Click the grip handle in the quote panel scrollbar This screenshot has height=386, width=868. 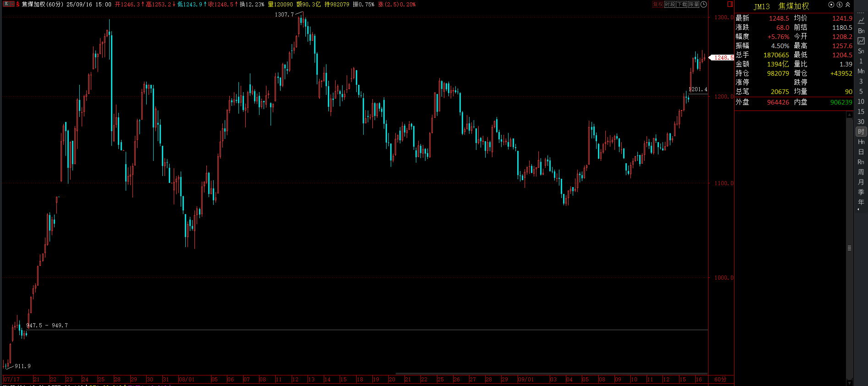click(x=849, y=248)
